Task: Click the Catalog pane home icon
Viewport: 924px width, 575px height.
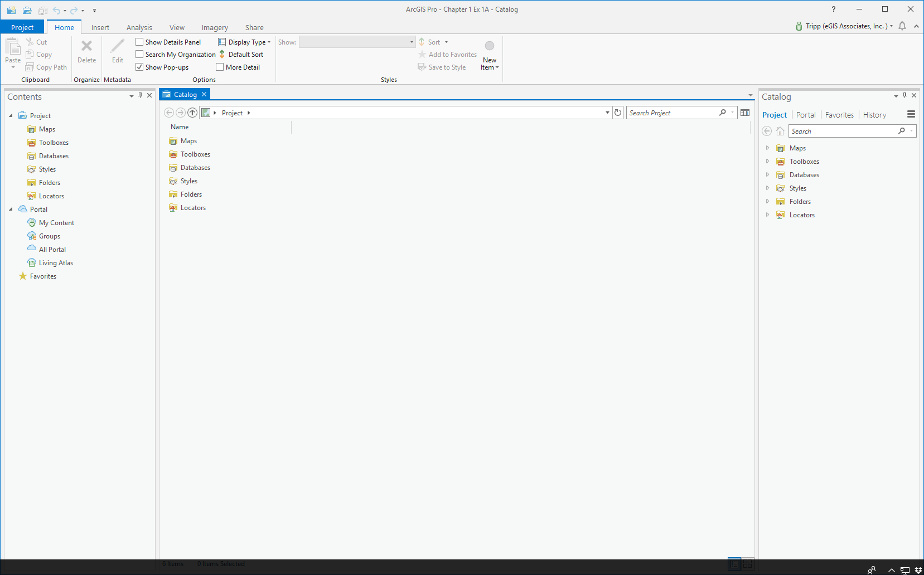Action: pos(780,131)
